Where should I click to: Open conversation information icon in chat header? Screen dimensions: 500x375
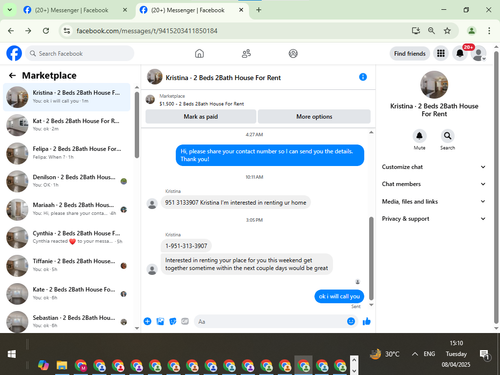(x=363, y=77)
